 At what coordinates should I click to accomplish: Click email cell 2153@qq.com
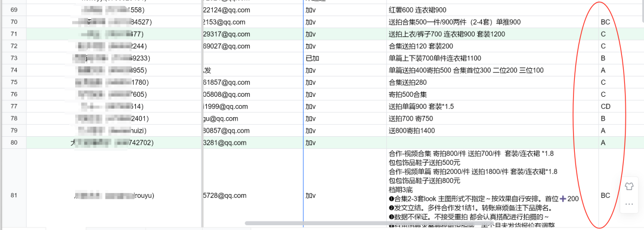253,22
